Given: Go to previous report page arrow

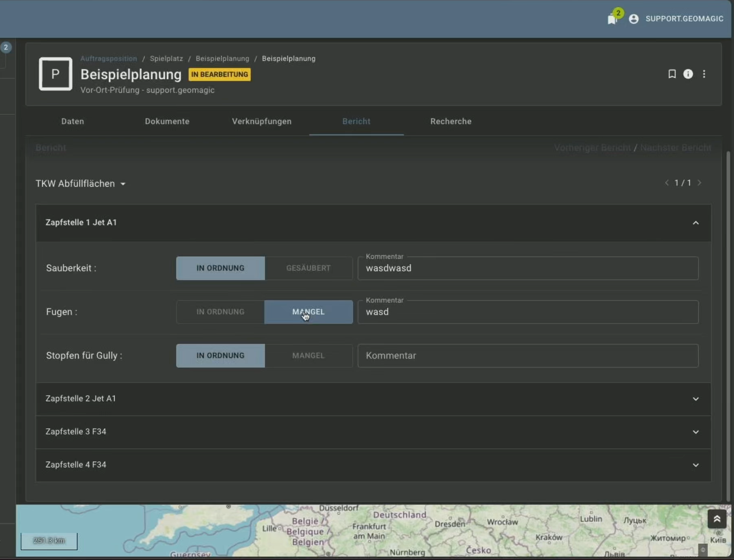Looking at the screenshot, I should pyautogui.click(x=667, y=183).
